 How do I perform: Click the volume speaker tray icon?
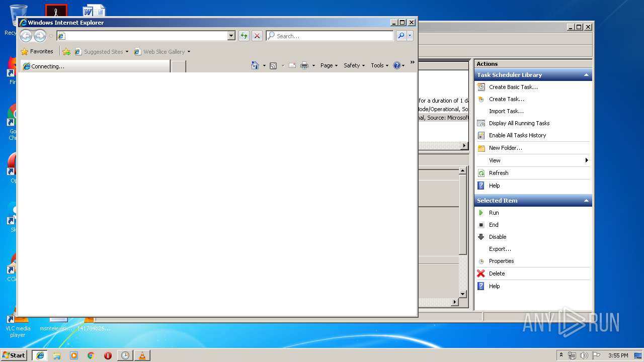click(x=584, y=355)
